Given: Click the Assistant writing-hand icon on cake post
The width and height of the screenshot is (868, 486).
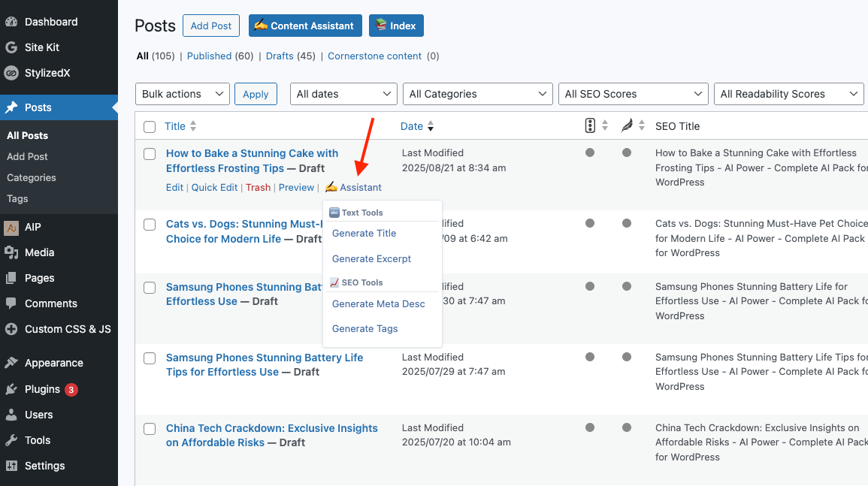Looking at the screenshot, I should tap(331, 187).
